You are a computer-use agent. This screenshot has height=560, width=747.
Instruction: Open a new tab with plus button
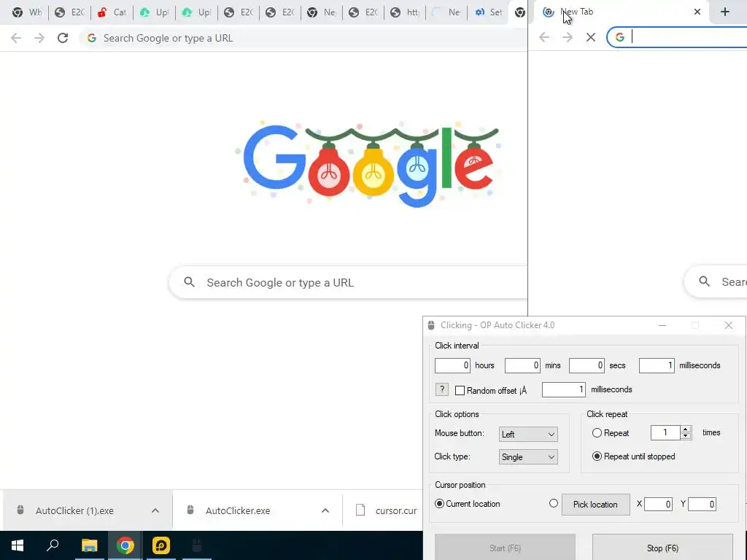point(724,12)
